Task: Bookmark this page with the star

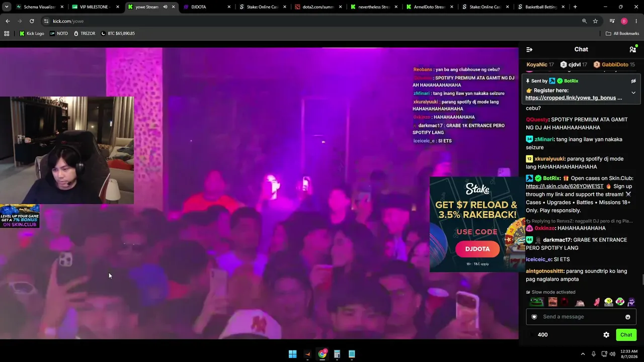Action: coord(595,21)
